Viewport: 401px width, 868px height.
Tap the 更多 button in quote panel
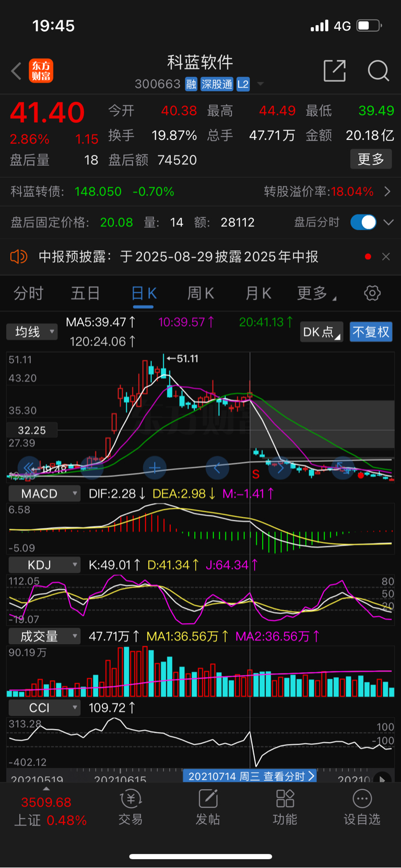(371, 159)
